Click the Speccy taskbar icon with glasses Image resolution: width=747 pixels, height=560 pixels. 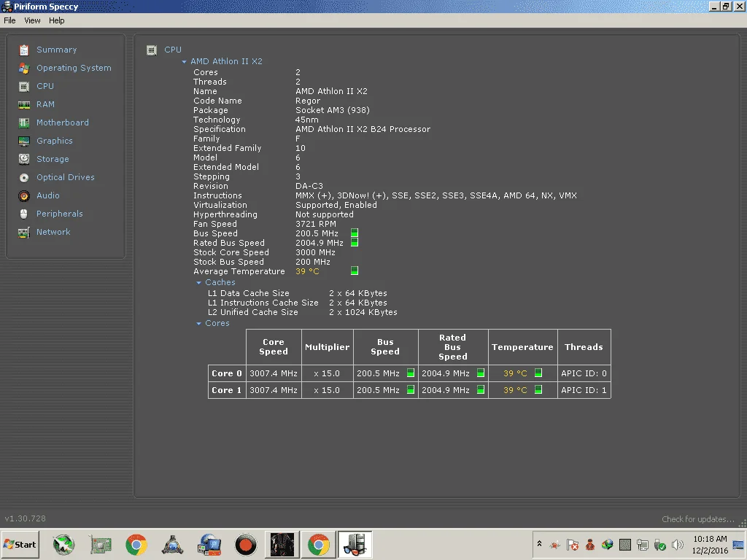click(x=355, y=545)
